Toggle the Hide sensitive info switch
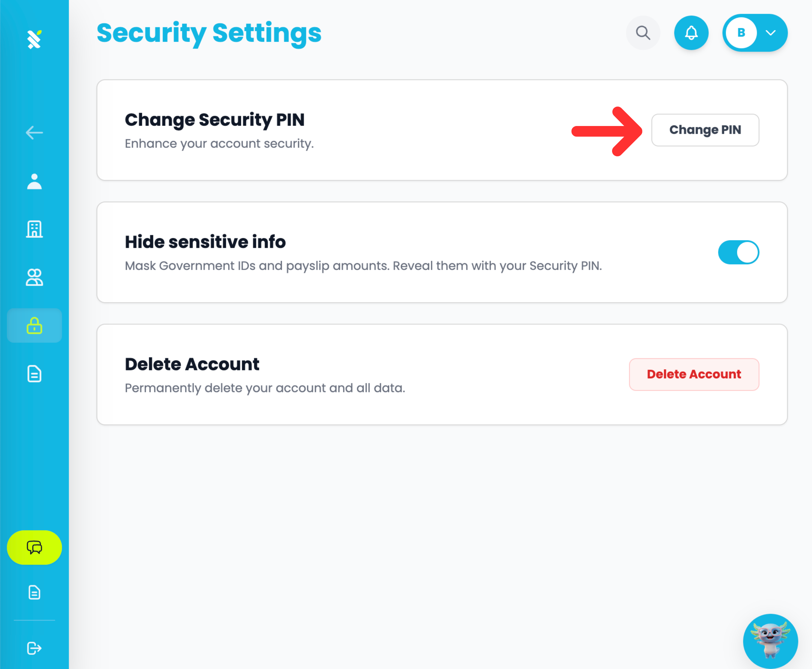Image resolution: width=812 pixels, height=669 pixels. [x=738, y=252]
